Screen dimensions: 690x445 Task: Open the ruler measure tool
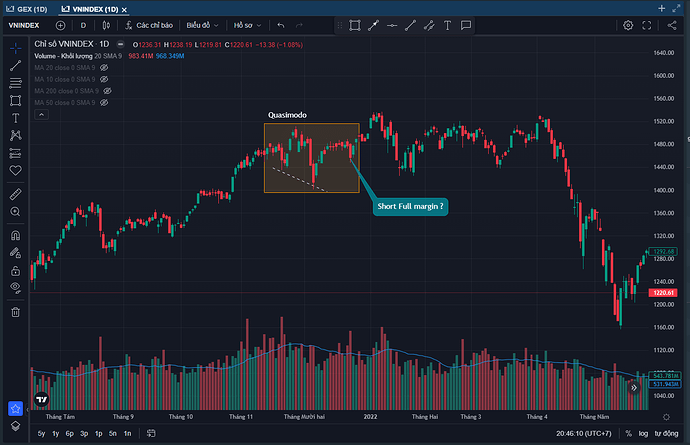click(15, 192)
